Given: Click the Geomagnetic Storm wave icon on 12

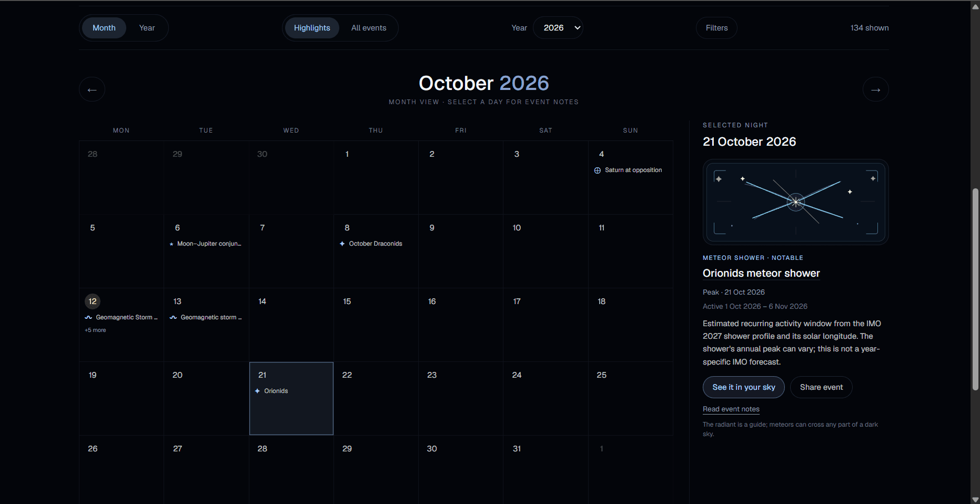Looking at the screenshot, I should click(x=88, y=317).
